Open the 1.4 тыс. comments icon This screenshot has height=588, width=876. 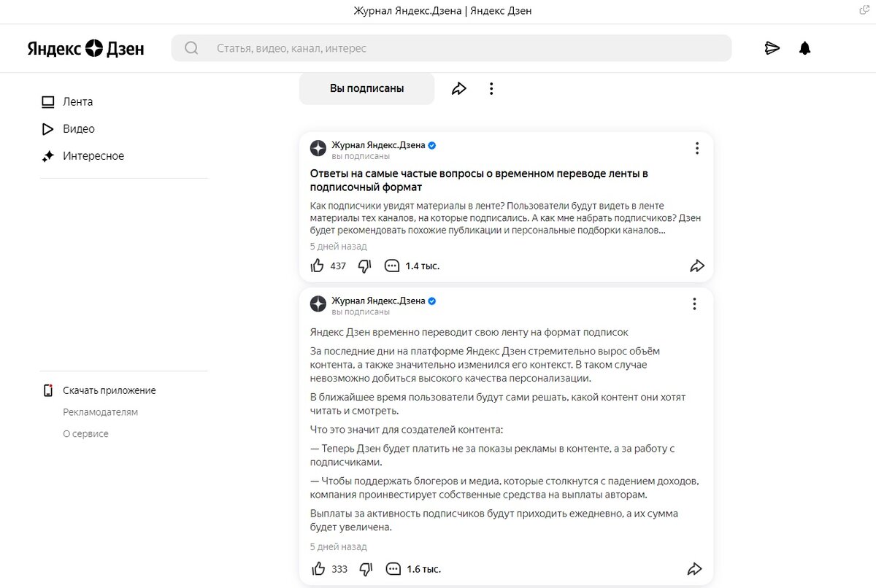[393, 266]
